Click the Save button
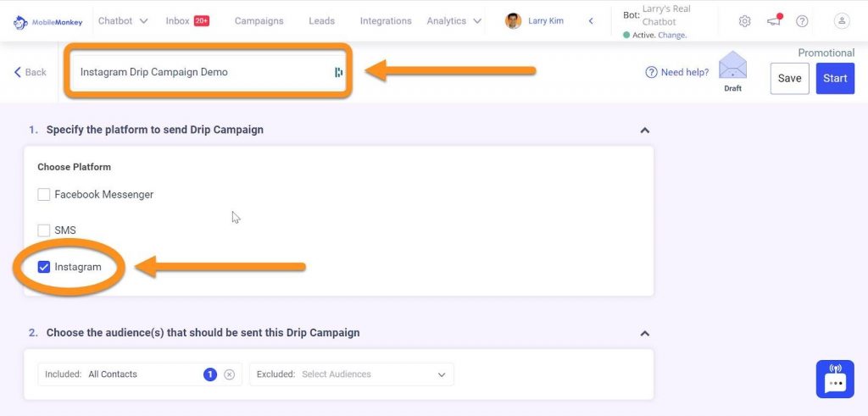The image size is (868, 416). click(789, 79)
